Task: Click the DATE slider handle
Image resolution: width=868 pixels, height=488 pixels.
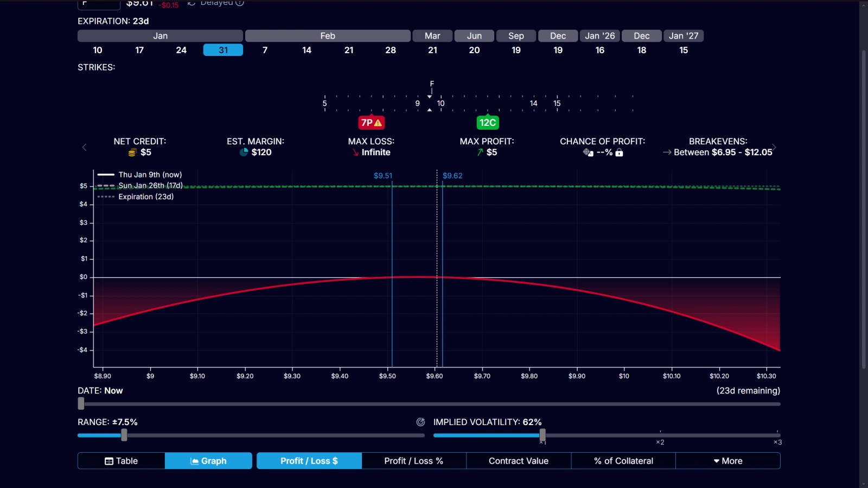Action: 81,404
